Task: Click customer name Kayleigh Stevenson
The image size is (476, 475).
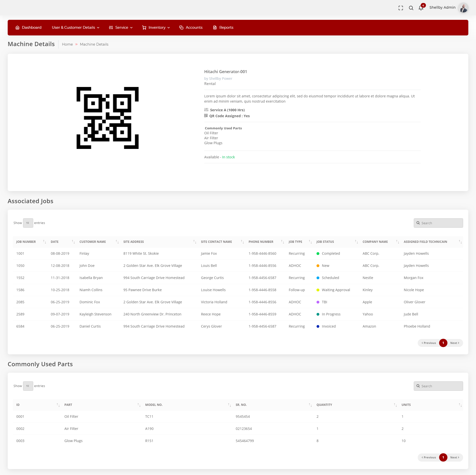Action: coord(95,314)
